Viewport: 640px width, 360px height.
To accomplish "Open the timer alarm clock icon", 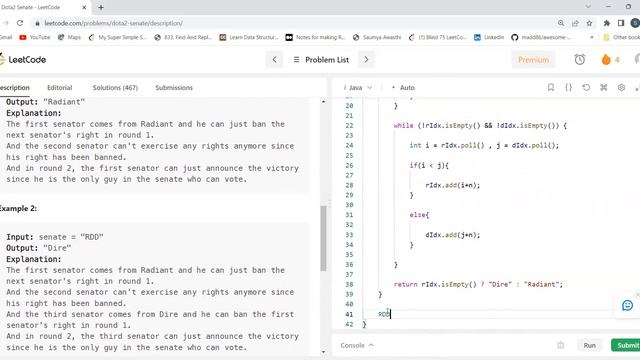I will 580,60.
